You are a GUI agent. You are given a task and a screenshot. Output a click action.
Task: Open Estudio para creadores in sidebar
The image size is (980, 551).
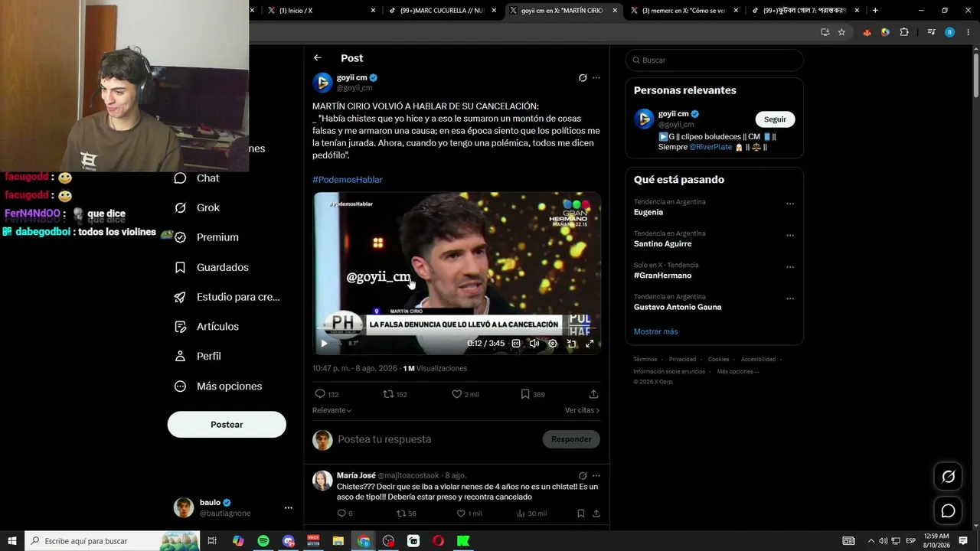(x=227, y=297)
